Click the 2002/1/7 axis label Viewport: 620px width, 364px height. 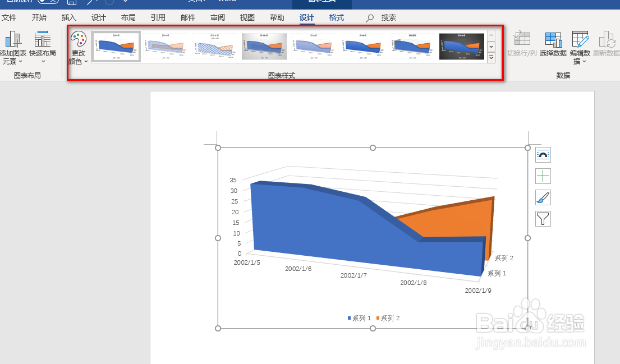[353, 275]
